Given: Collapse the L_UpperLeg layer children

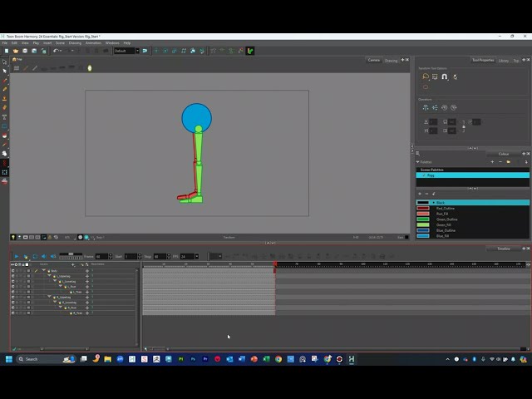Looking at the screenshot, I should point(50,276).
